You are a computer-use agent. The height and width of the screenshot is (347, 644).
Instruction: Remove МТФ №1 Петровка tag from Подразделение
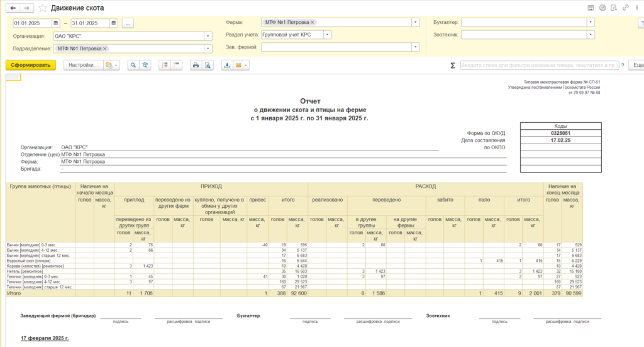tap(105, 48)
